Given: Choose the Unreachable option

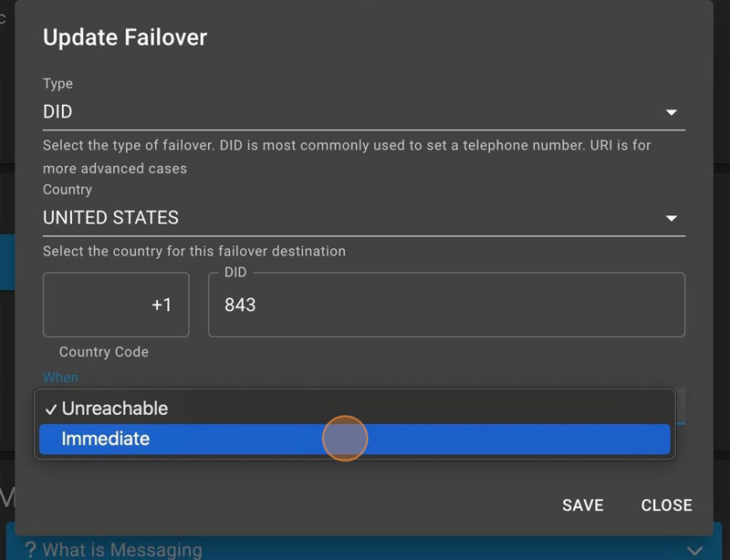Looking at the screenshot, I should [115, 409].
